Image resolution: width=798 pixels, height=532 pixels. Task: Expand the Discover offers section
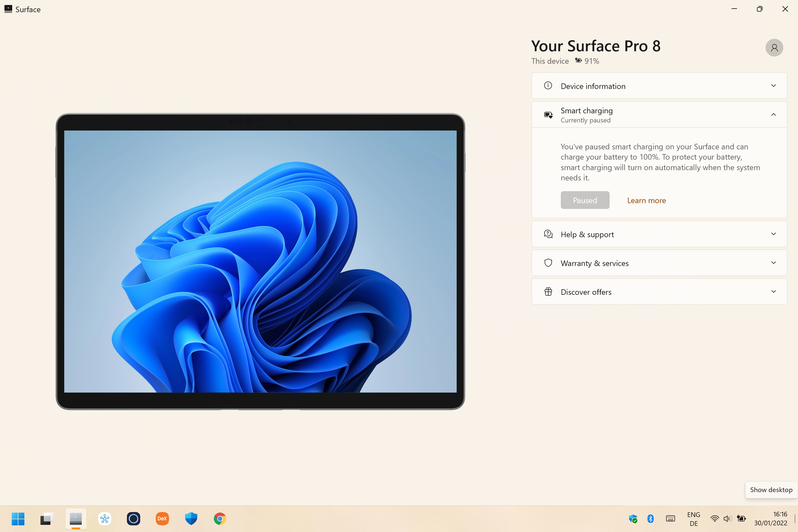tap(773, 292)
